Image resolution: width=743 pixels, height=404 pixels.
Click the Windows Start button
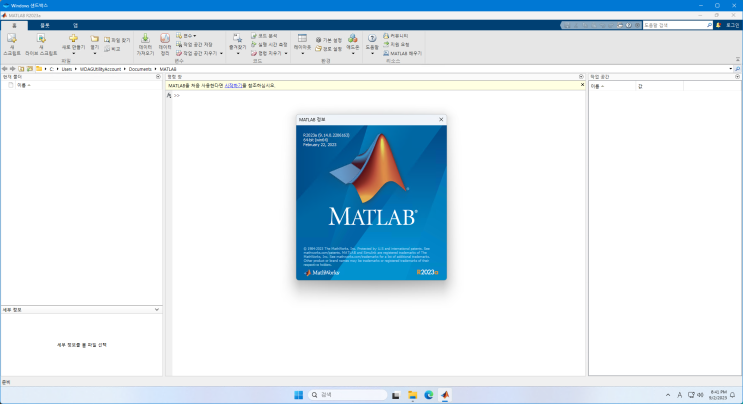click(x=299, y=395)
